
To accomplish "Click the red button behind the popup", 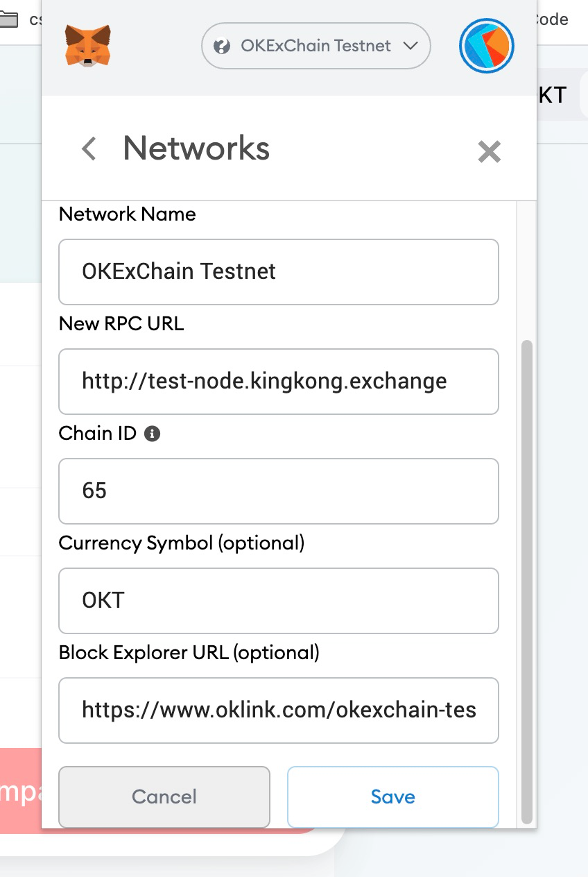I will point(21,791).
